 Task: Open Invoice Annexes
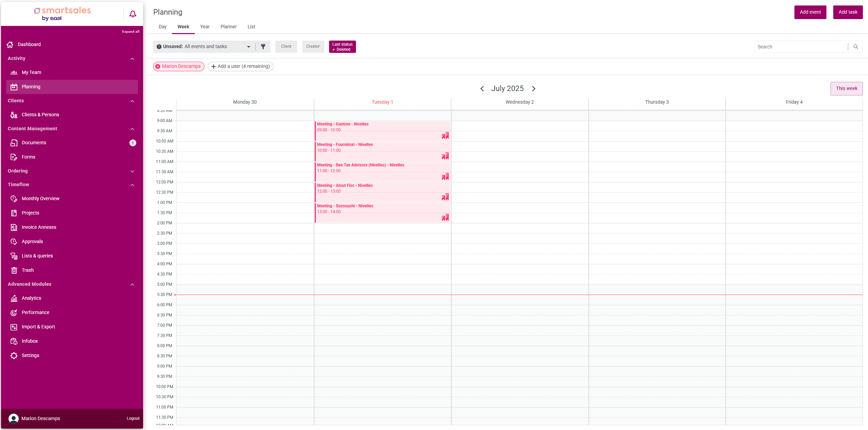pyautogui.click(x=39, y=227)
